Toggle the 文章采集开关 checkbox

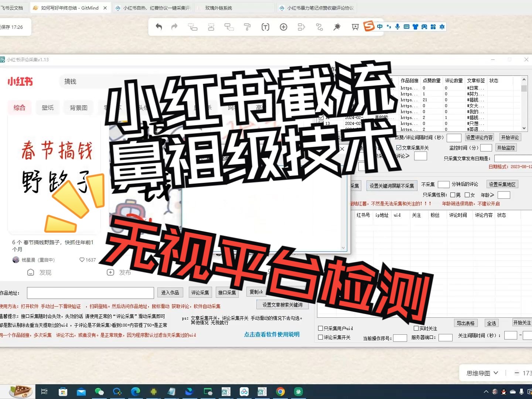tap(399, 147)
